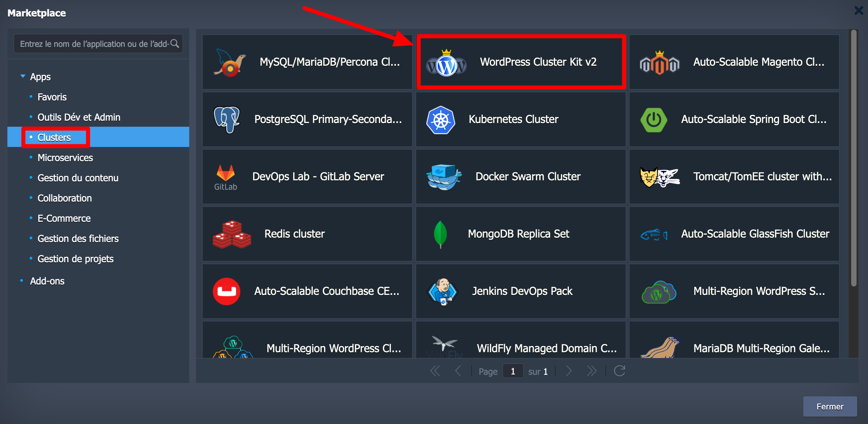Image resolution: width=868 pixels, height=424 pixels.
Task: Click the Jenkins DevOps Pack icon
Action: [x=442, y=292]
